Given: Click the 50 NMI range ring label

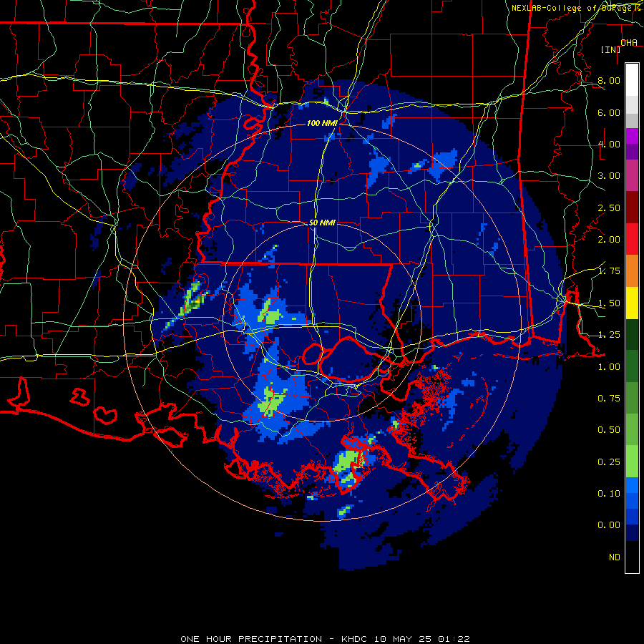Looking at the screenshot, I should [x=322, y=223].
